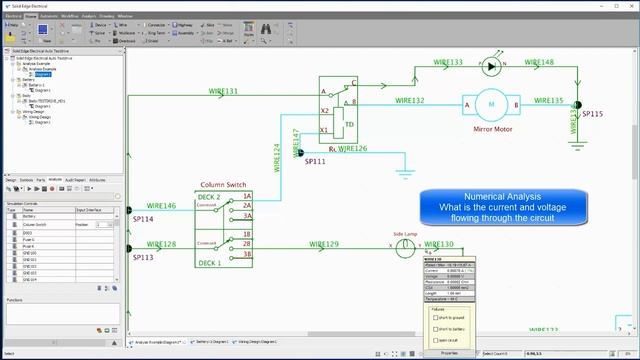
Task: Select the Battery row in Simulation Controls
Action: click(60, 216)
